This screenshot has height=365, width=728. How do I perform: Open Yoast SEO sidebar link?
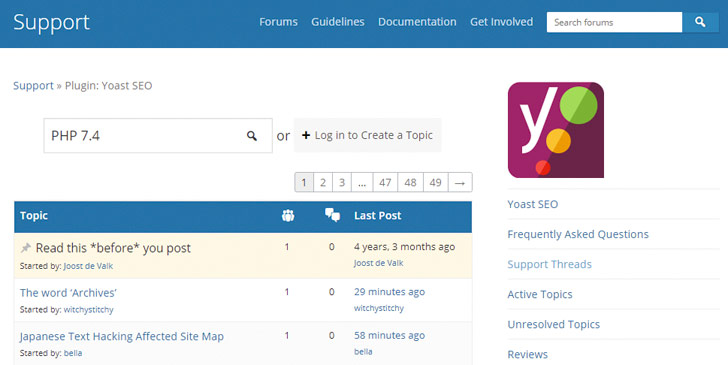533,204
